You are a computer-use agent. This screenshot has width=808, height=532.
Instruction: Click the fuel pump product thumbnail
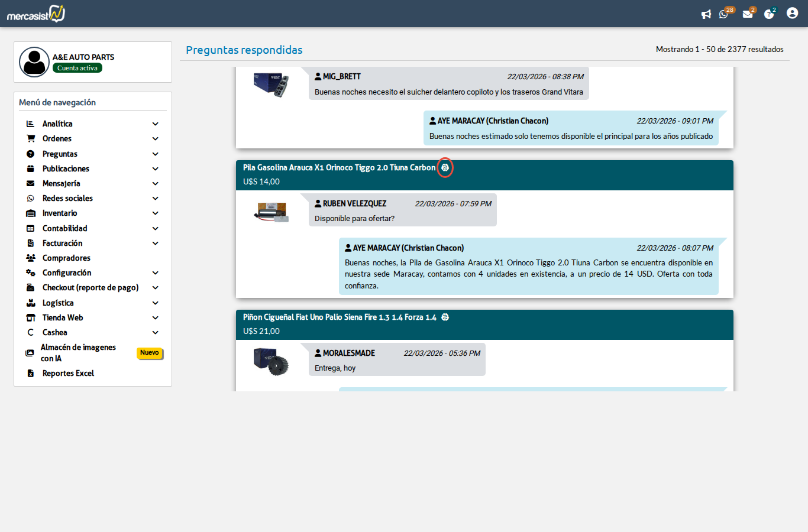point(272,212)
